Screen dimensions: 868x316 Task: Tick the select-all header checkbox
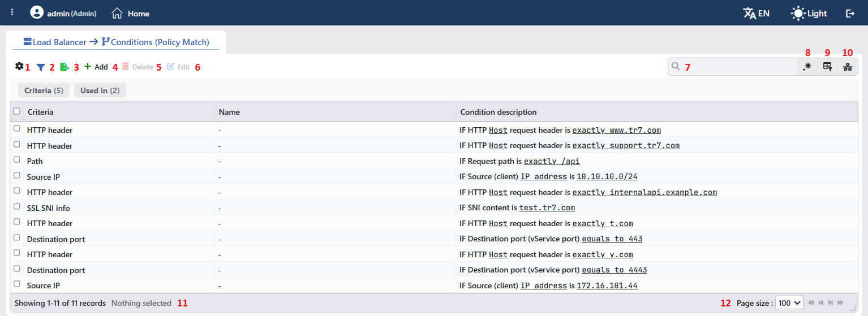(x=17, y=111)
